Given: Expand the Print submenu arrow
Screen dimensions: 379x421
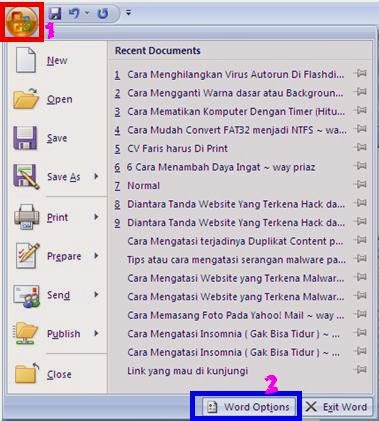Looking at the screenshot, I should pyautogui.click(x=96, y=217).
